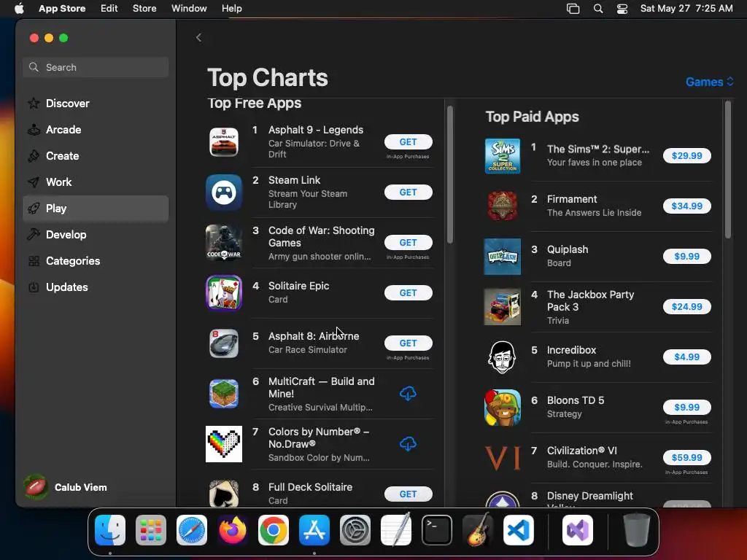Open The Sims 2 Super Collection icon
Viewport: 747px width, 560px height.
point(502,156)
